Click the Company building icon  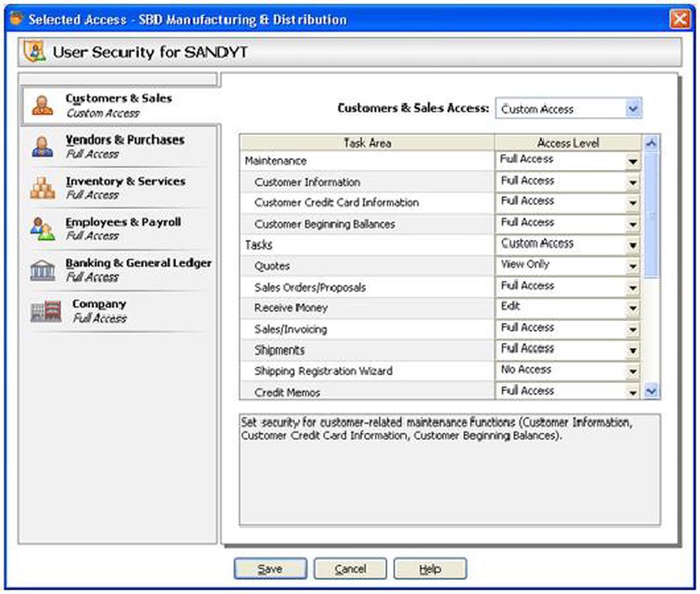46,311
